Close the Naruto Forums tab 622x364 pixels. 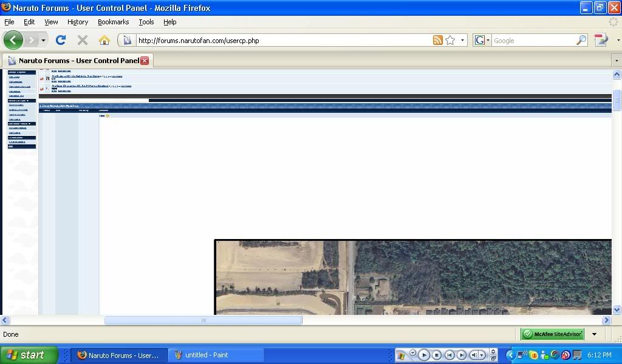pos(145,61)
